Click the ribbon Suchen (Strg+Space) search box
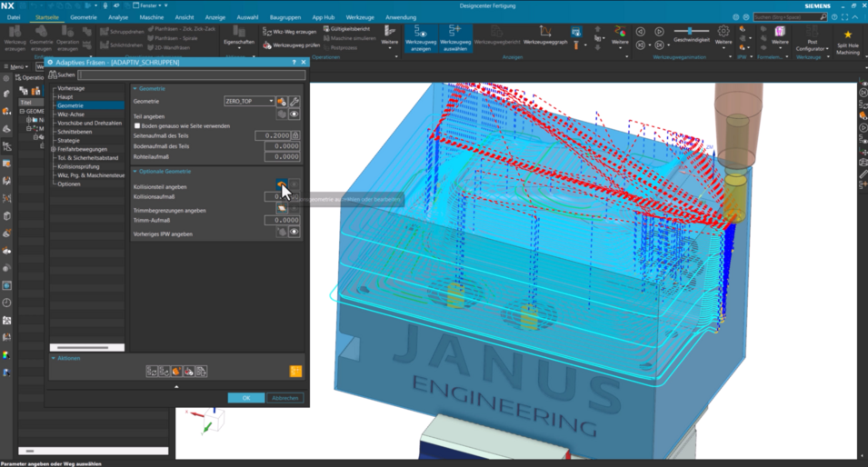This screenshot has height=467, width=868. pyautogui.click(x=790, y=17)
